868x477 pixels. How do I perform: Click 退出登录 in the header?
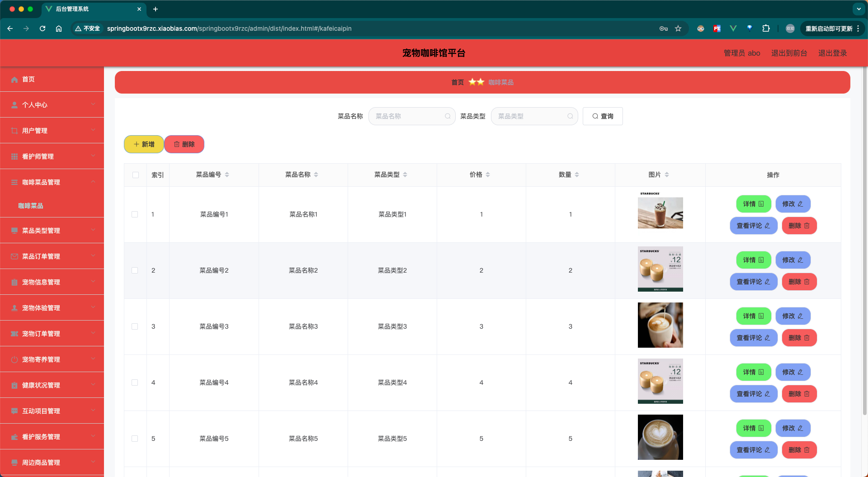[x=832, y=53]
